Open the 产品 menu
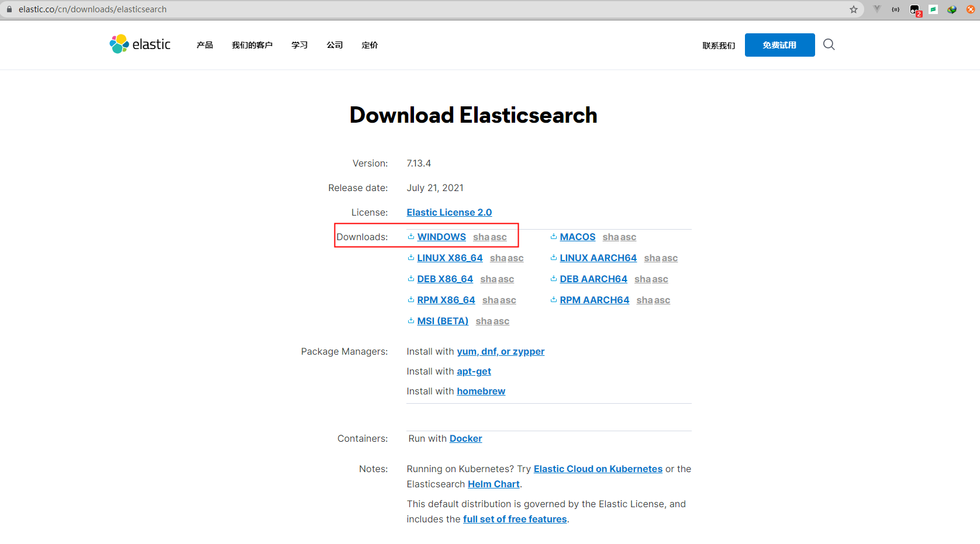Image resolution: width=980 pixels, height=544 pixels. pyautogui.click(x=205, y=45)
